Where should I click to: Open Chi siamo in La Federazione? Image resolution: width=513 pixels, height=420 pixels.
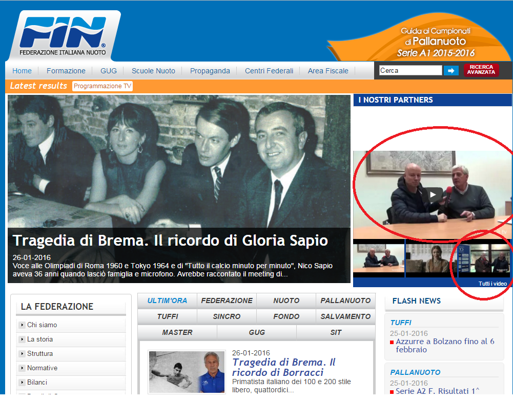point(42,325)
